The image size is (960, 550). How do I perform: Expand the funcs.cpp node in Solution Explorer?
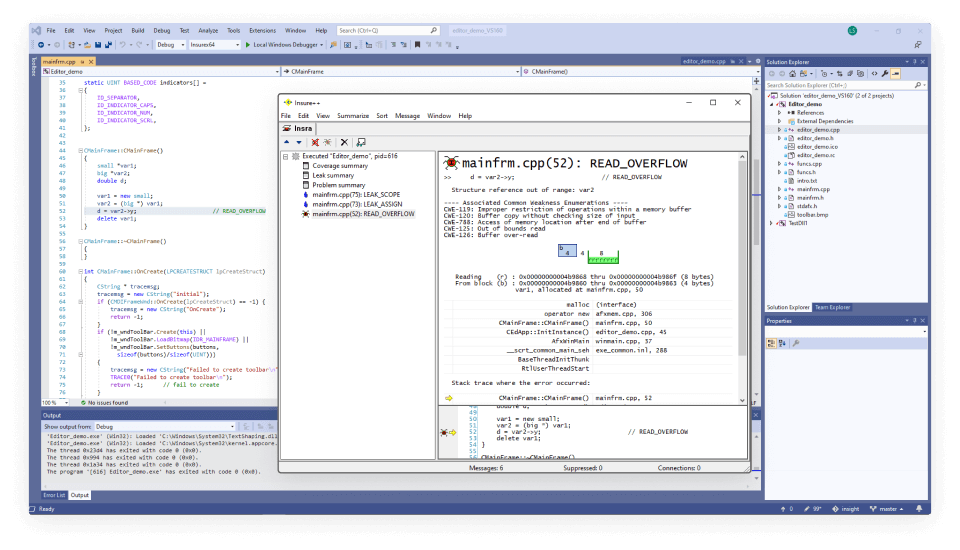(779, 164)
